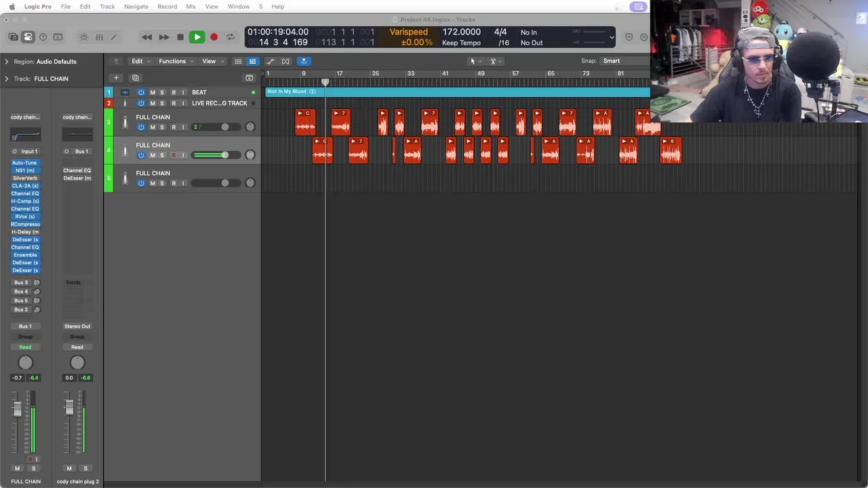Show automation curve icon
Screen dimensions: 868x488
pos(271,61)
